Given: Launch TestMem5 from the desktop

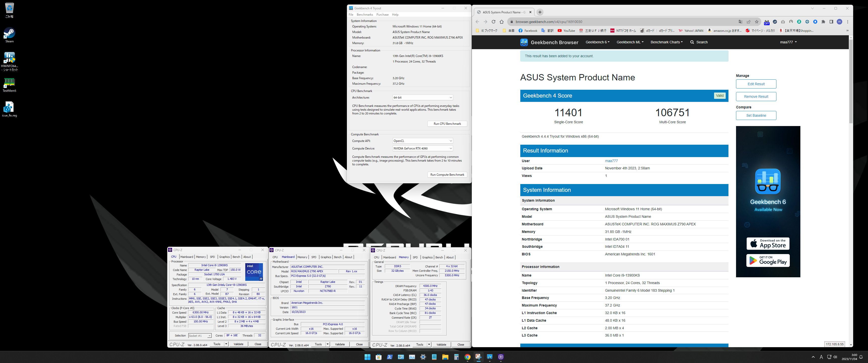Looking at the screenshot, I should click(x=9, y=85).
